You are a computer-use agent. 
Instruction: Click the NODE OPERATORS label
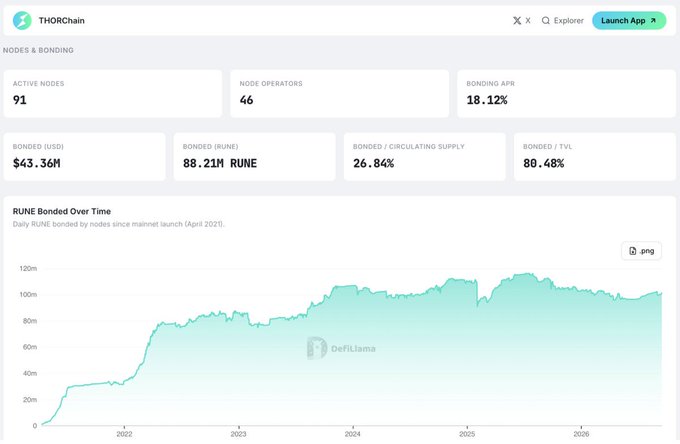point(271,84)
